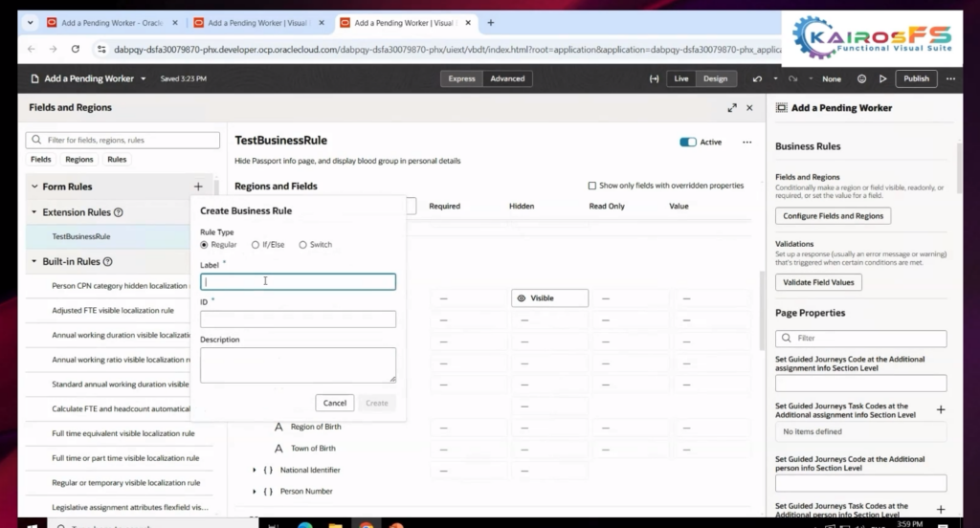Collapse the Form Rules section
The image size is (980, 528).
34,187
